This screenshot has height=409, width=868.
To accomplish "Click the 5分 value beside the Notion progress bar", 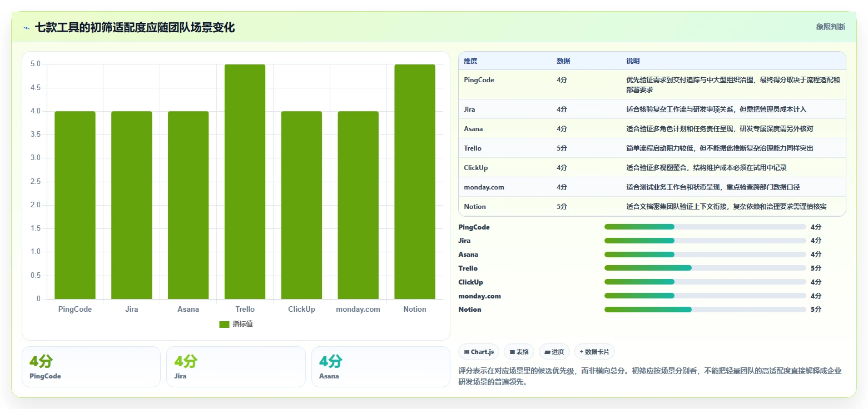I will [x=816, y=310].
